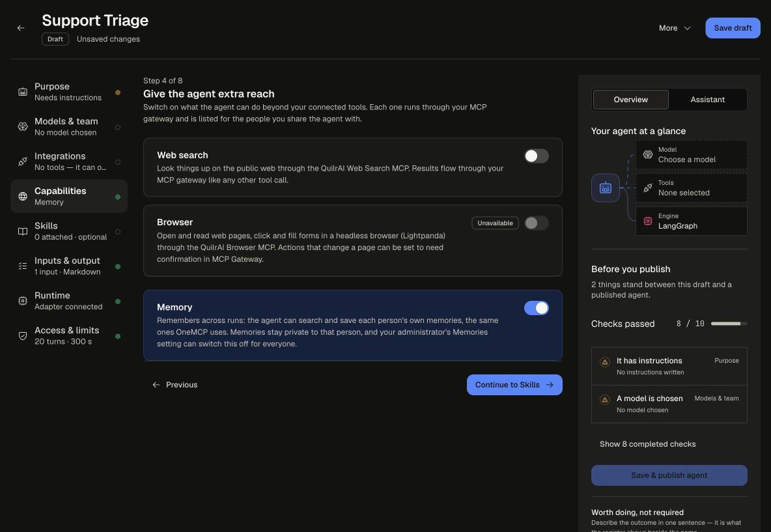
Task: Go to the Runtime step
Action: [69, 301]
